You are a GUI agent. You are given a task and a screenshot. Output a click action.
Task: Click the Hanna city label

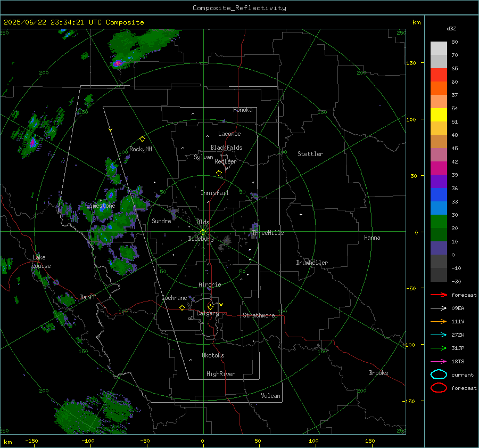tap(372, 238)
